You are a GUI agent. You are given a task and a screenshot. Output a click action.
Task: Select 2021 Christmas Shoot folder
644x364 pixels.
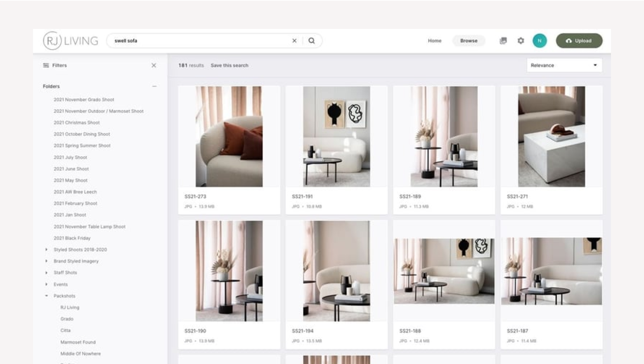(77, 123)
